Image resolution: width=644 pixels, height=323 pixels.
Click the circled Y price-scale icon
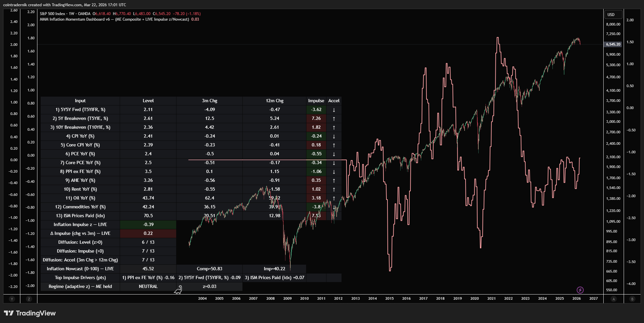(12, 299)
